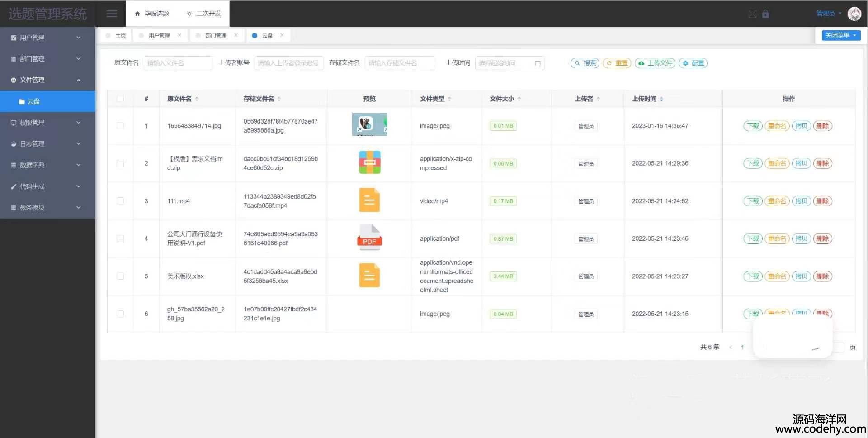Focus the 上传者账号 input field
Image resolution: width=868 pixels, height=438 pixels.
(x=289, y=63)
